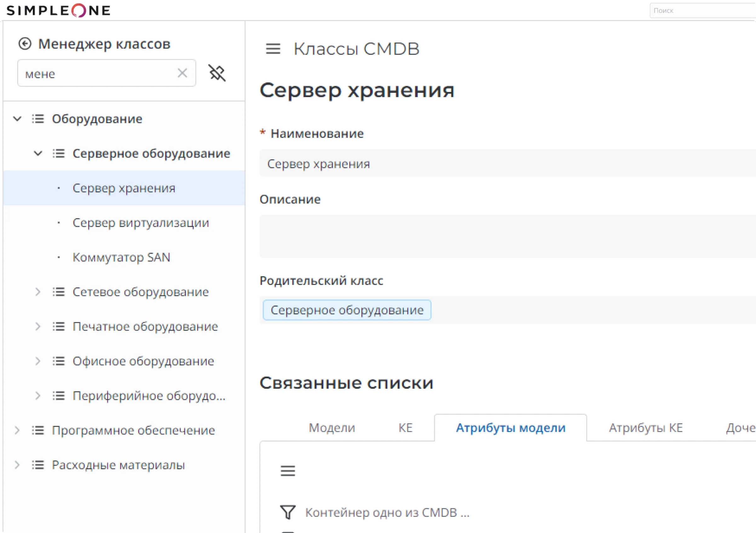Click the Менеджер классов heading

[x=104, y=44]
